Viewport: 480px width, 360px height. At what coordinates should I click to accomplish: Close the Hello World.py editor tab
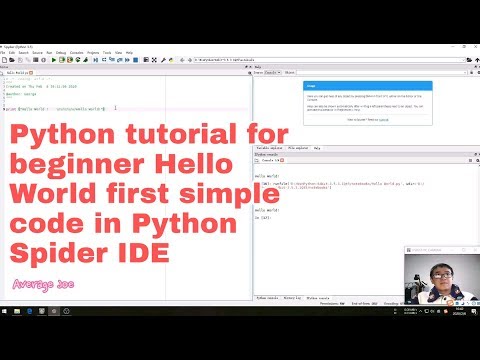[x=31, y=73]
